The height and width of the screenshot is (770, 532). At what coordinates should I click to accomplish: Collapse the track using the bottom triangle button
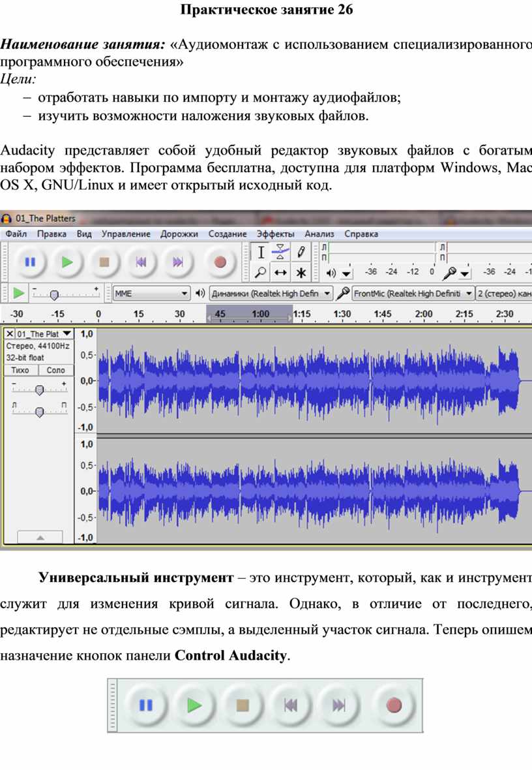tap(40, 537)
